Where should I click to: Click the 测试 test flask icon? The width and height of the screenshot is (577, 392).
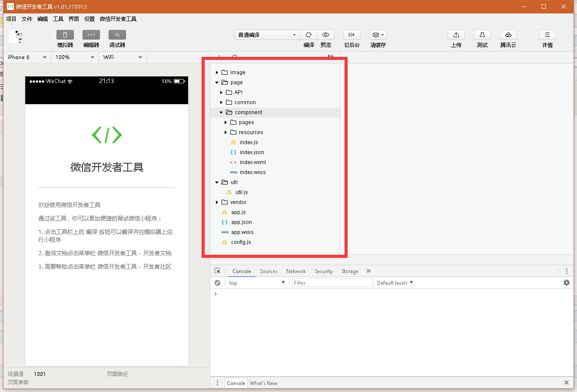pos(482,35)
